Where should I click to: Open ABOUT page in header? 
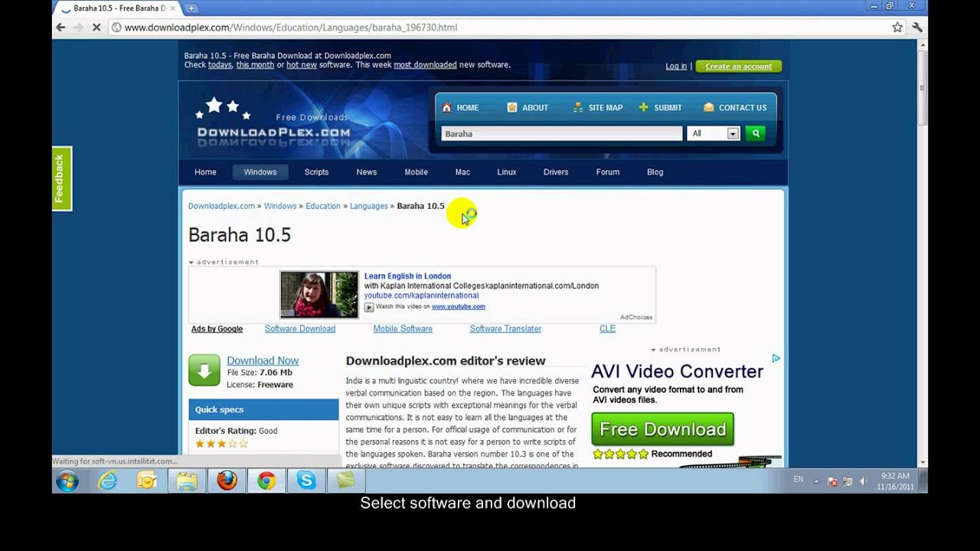click(x=528, y=108)
